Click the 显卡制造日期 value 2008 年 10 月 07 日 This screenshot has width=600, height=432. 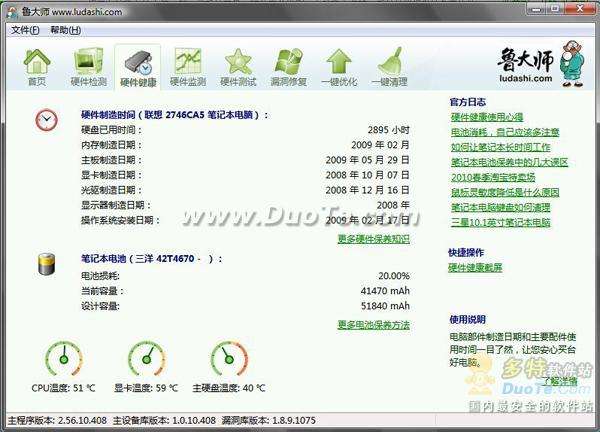367,175
